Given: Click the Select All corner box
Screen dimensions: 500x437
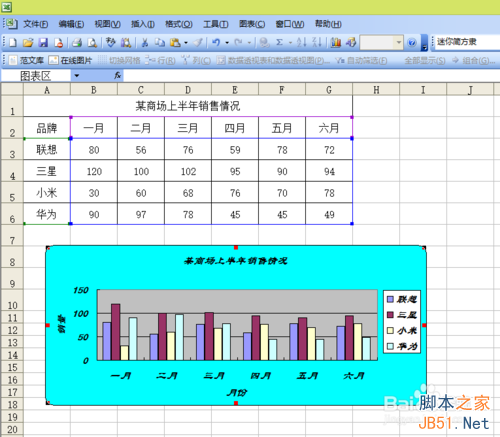Looking at the screenshot, I should pyautogui.click(x=12, y=89).
